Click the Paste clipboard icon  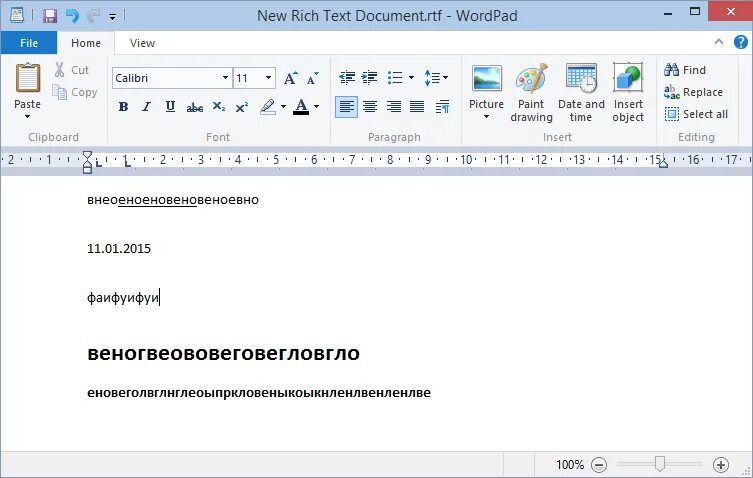28,77
